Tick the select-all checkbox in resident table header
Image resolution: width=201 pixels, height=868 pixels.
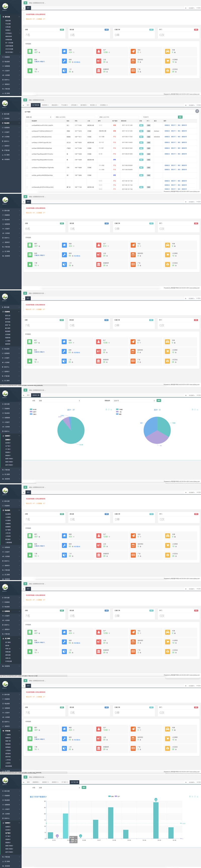[27, 121]
